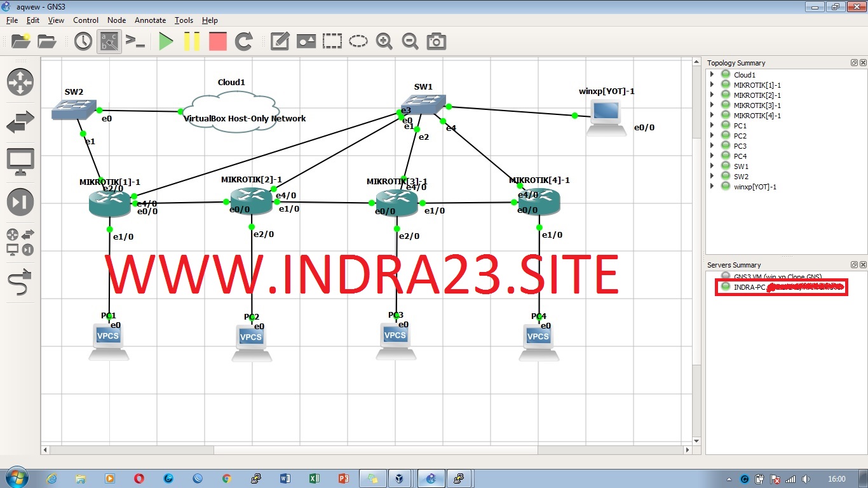
Task: Take a screenshot with the camera tool
Action: 436,41
